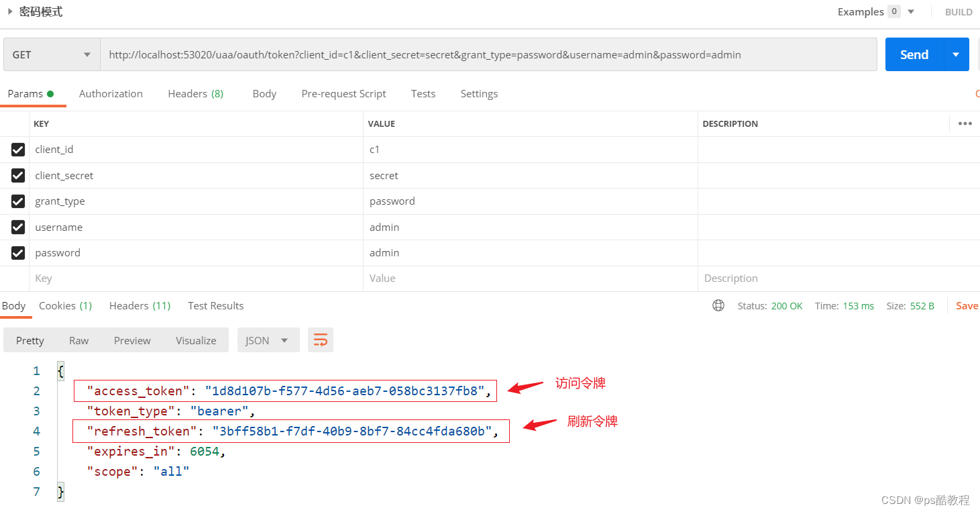Screen dimensions: 980x512
Task: Open the params table three-dots menu
Action: 965,123
